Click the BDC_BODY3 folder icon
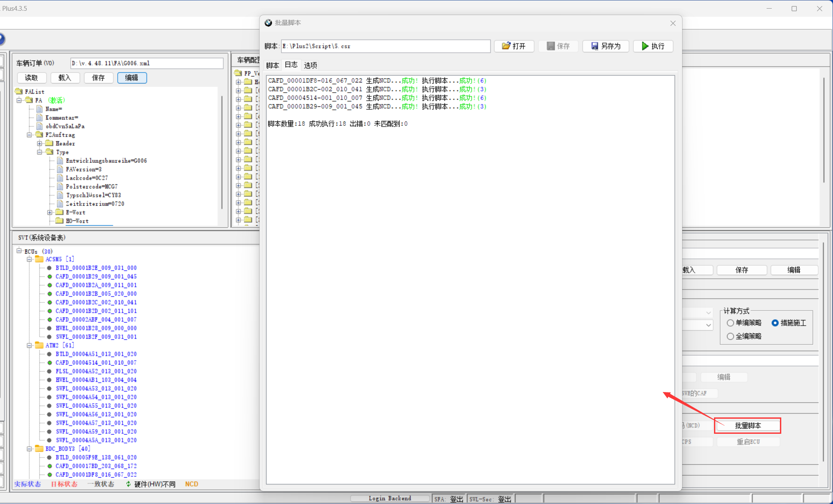The width and height of the screenshot is (833, 504). click(x=39, y=449)
